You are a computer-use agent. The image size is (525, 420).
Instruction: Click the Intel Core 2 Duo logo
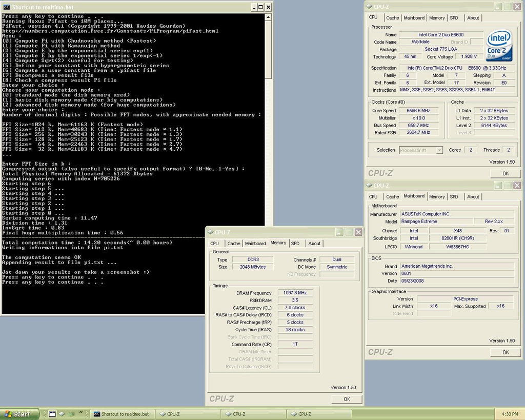(499, 45)
